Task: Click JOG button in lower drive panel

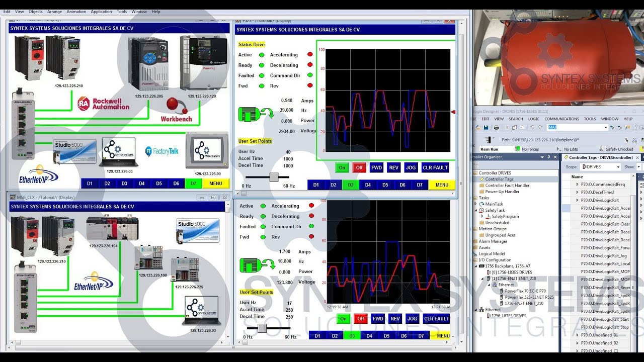Action: [412, 319]
